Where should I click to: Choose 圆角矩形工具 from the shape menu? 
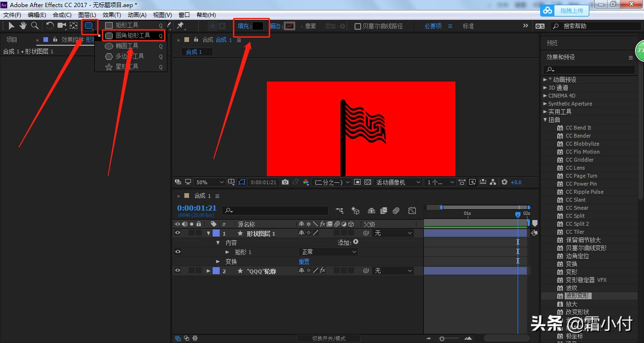click(x=133, y=36)
